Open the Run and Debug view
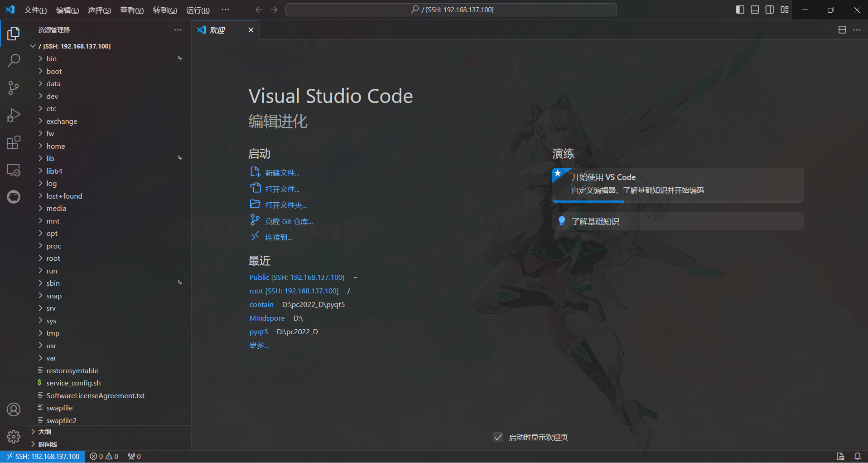The height and width of the screenshot is (463, 868). 14,115
